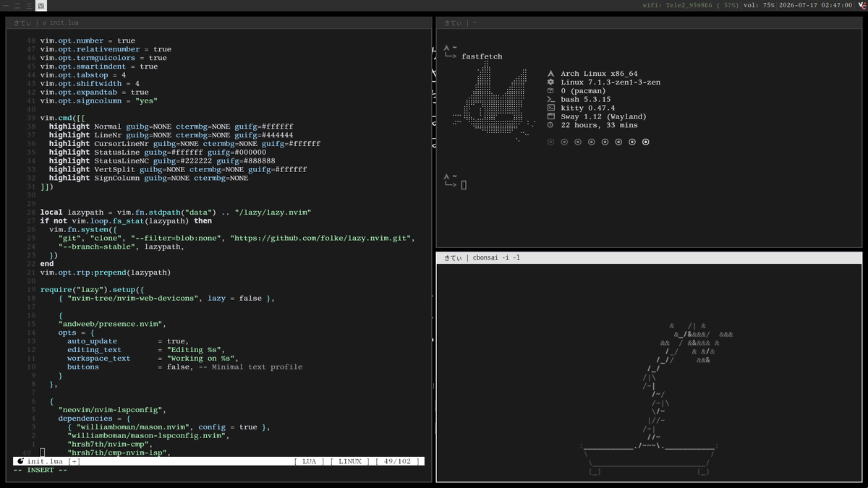Image resolution: width=868 pixels, height=488 pixels.
Task: Click the highlight StatusLine guibg=#ffffff line
Action: point(158,153)
